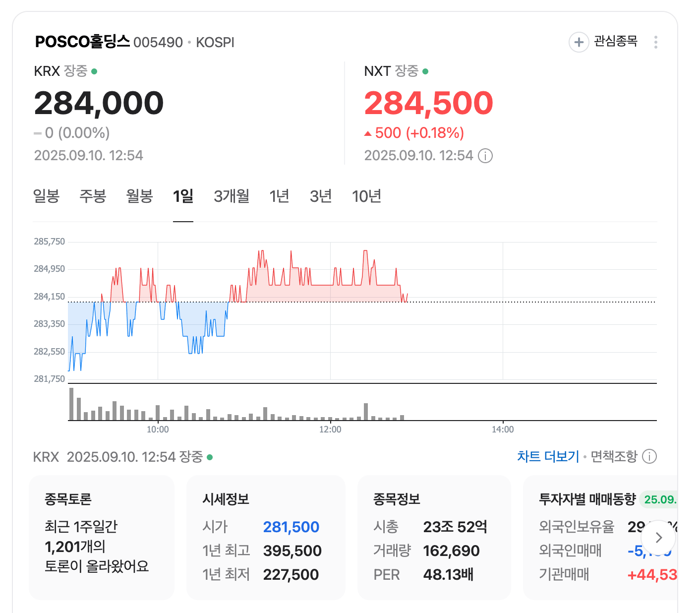Open 차트 더보기 for the full chart
The height and width of the screenshot is (613, 700).
click(548, 456)
